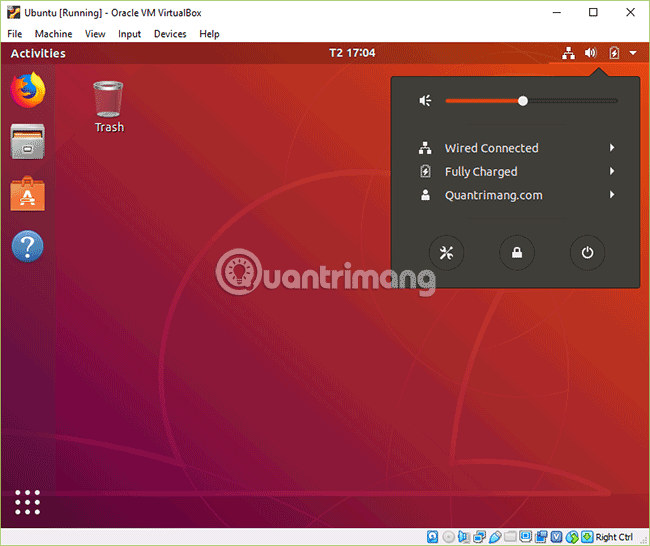Screen dimensions: 650x546
Task: Collapse the system menu arrow in top bar
Action: pyautogui.click(x=633, y=53)
